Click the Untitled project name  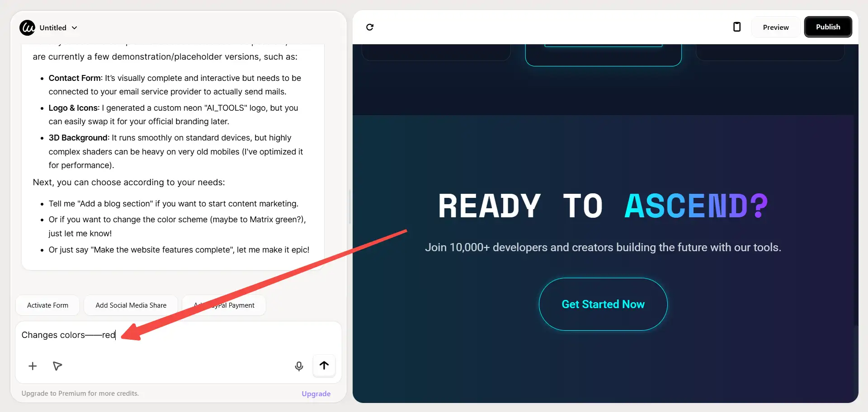pos(53,28)
